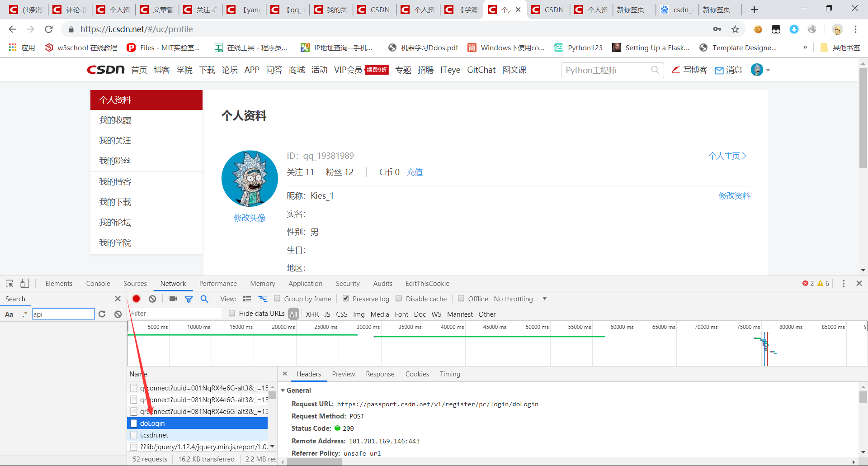
Task: Enable the Group by frame checkbox
Action: (x=277, y=299)
